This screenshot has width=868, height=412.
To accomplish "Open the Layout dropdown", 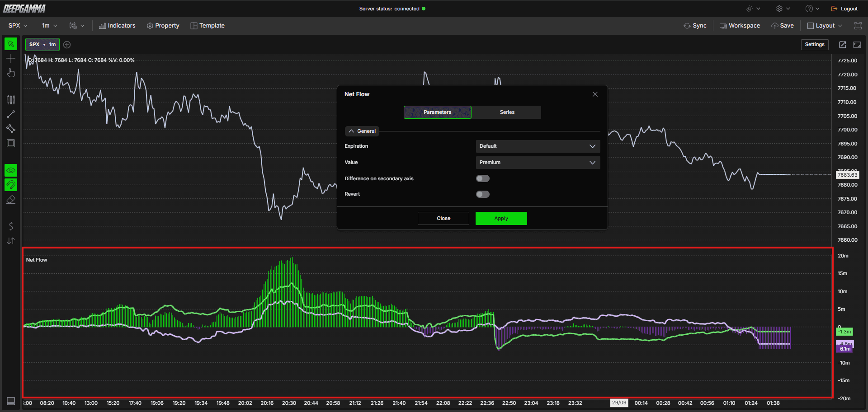I will pos(825,26).
